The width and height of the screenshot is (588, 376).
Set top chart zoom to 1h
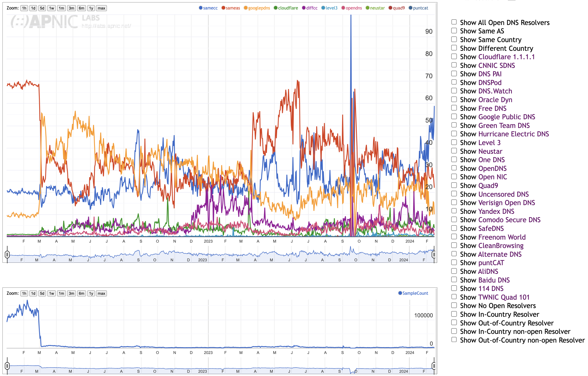24,8
